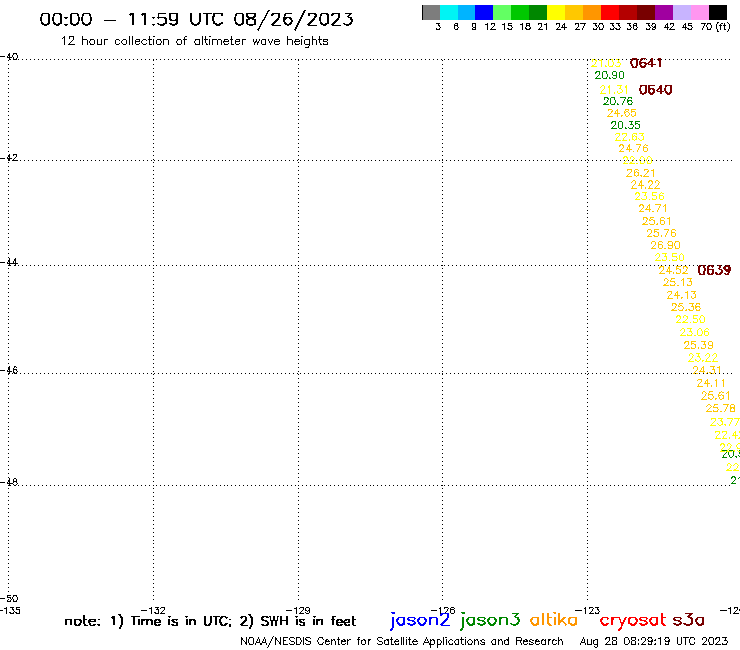
Task: Click wave height value 20.76
Action: (618, 101)
